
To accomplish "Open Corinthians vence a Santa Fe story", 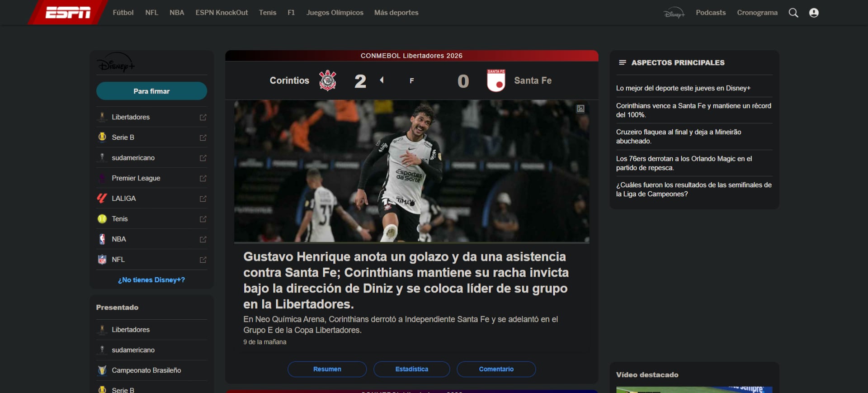I will [693, 110].
